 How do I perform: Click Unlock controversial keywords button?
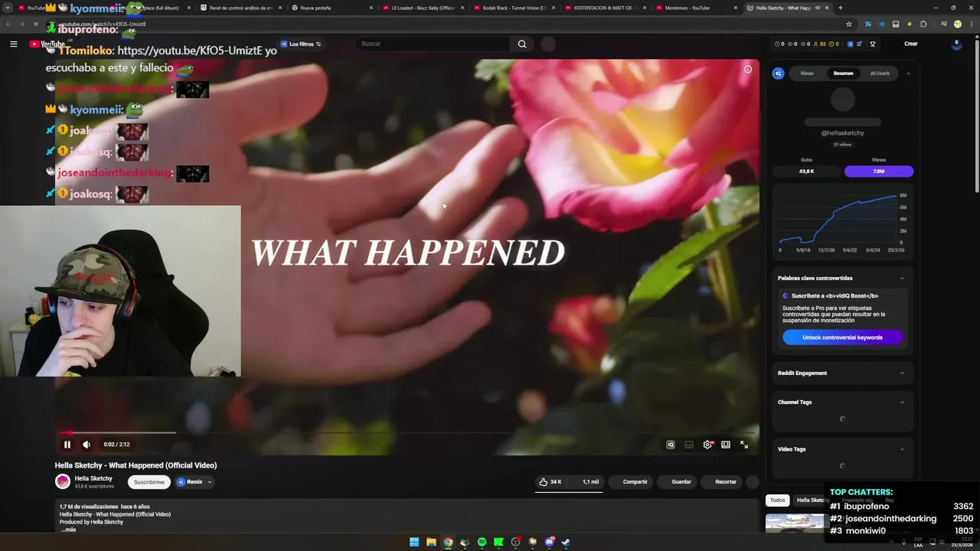(x=843, y=337)
